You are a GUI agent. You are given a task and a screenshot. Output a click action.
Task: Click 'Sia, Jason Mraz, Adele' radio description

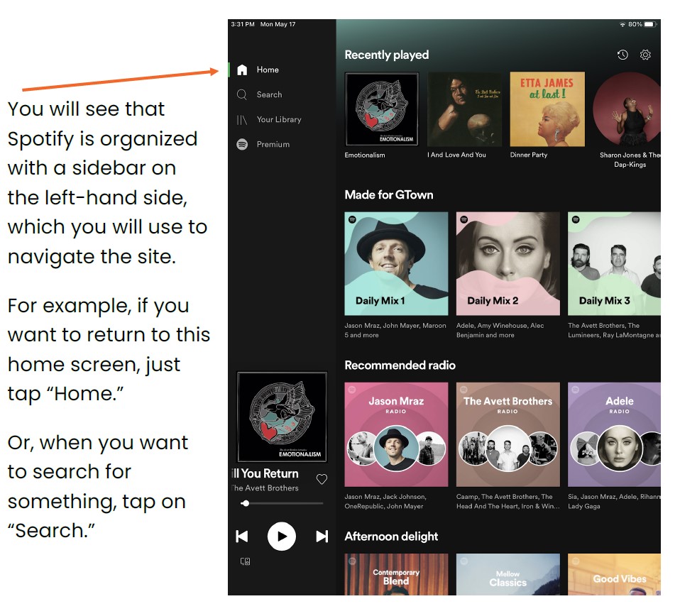coord(615,502)
